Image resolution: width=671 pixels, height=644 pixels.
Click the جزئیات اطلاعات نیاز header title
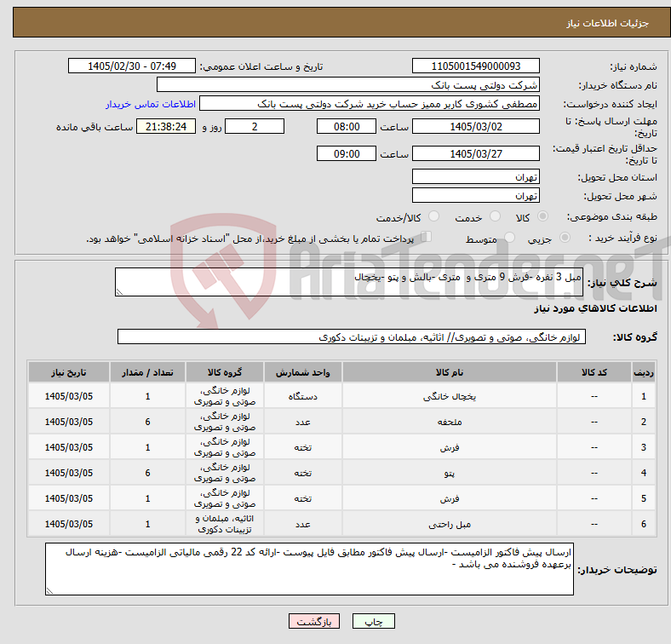point(608,23)
